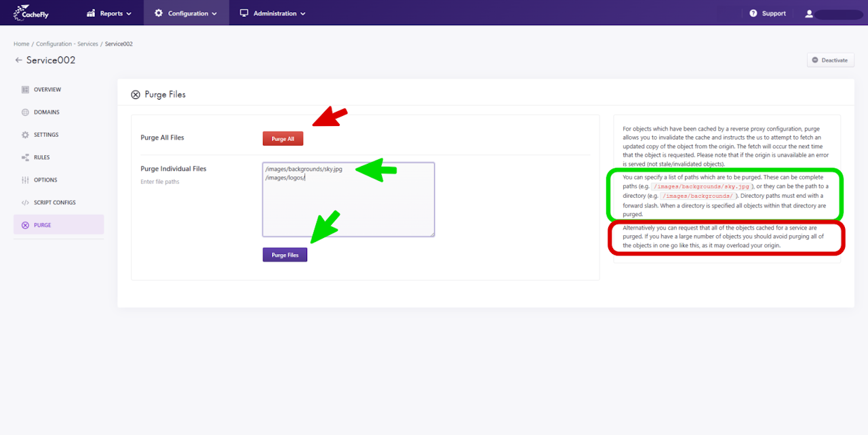Click the Options sliders icon
The image size is (868, 435).
pos(25,180)
